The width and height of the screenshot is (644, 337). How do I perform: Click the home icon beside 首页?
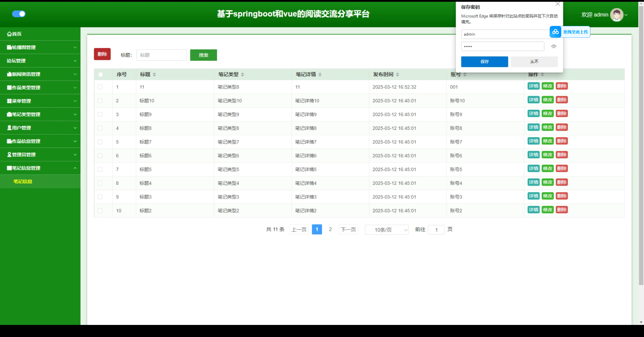pos(9,34)
